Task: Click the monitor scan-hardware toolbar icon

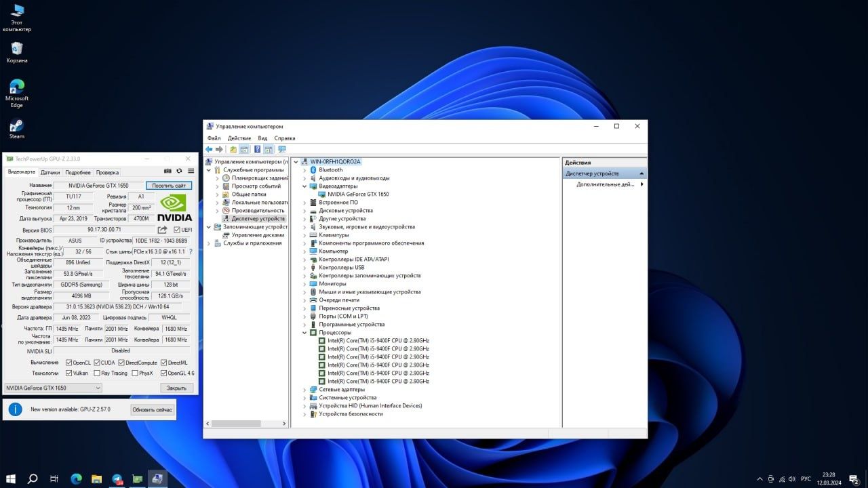Action: (x=282, y=149)
